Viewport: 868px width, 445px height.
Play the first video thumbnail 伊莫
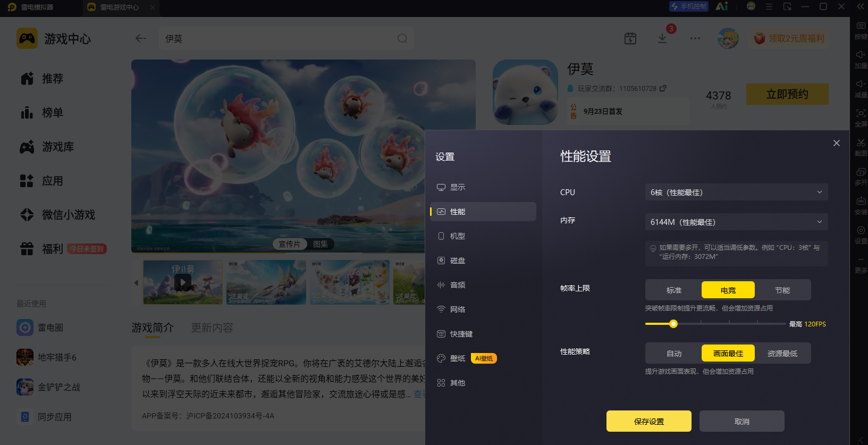tap(183, 282)
